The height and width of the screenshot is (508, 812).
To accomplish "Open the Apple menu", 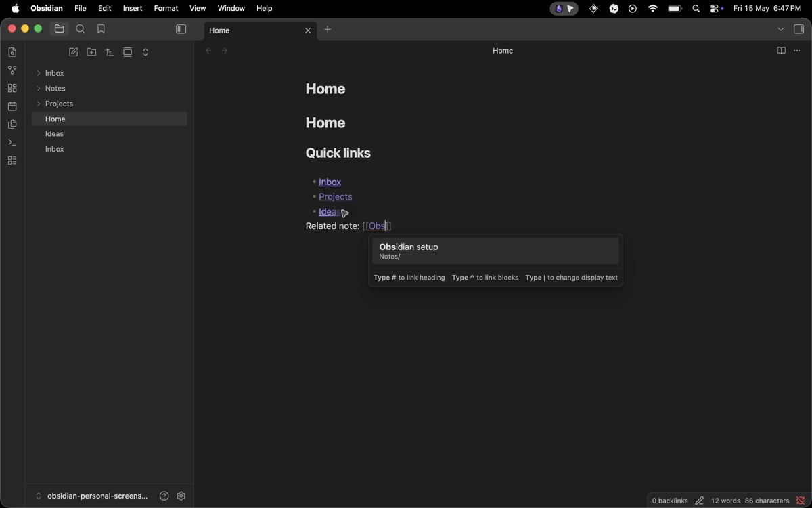I will coord(15,9).
